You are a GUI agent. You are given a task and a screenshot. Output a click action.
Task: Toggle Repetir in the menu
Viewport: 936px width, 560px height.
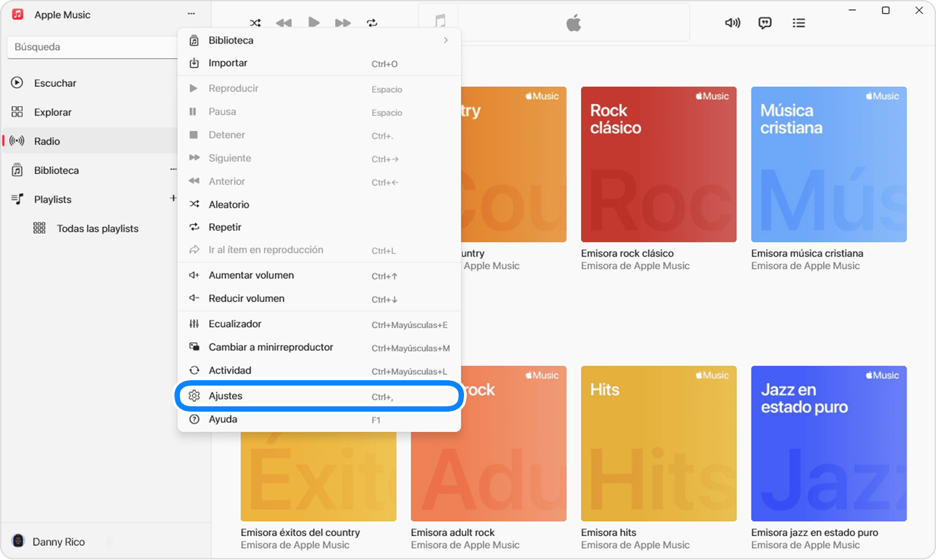click(319, 227)
